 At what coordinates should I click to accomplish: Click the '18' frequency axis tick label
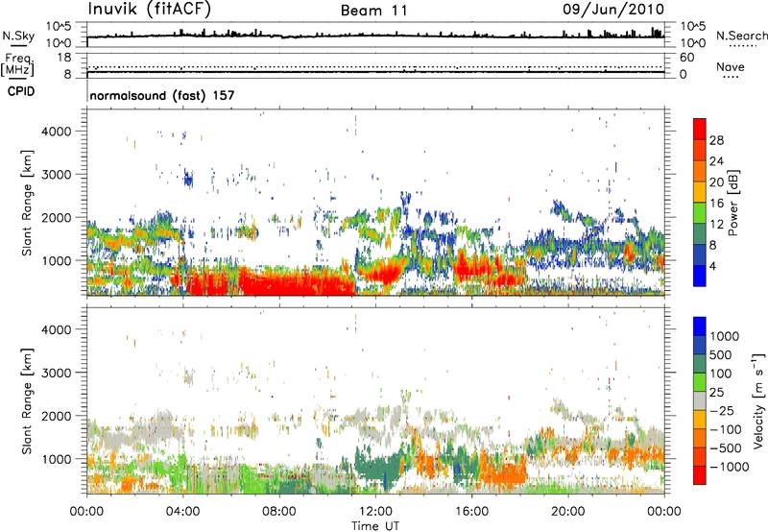pos(64,58)
